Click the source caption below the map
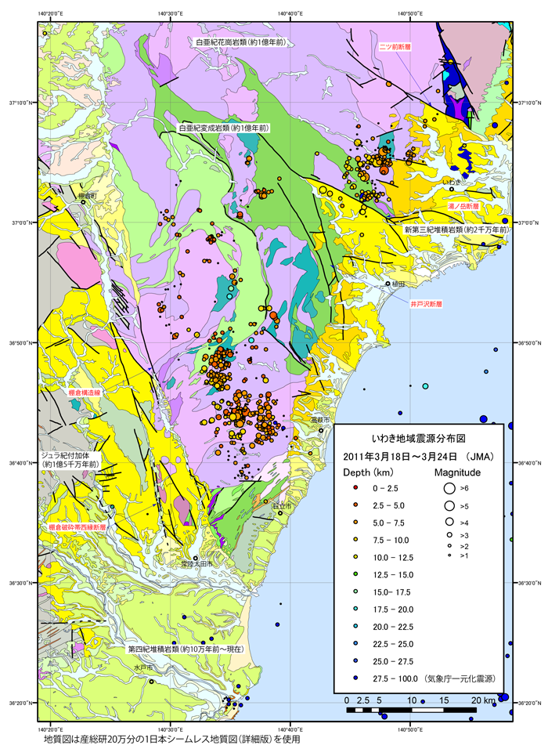The height and width of the screenshot is (756, 548). pos(172,739)
